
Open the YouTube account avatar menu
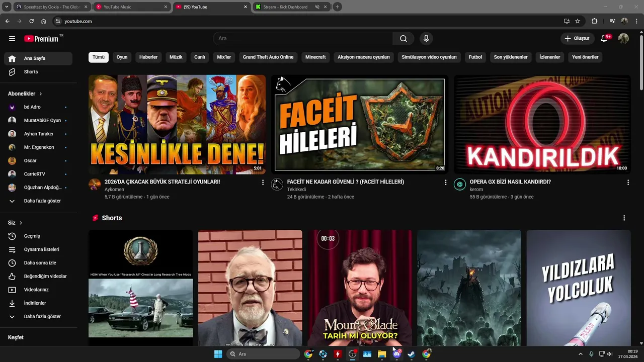click(623, 39)
